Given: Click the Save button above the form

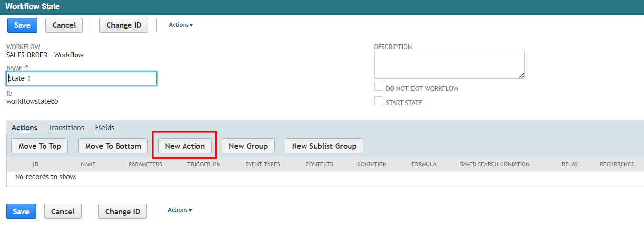Looking at the screenshot, I should coord(22,25).
